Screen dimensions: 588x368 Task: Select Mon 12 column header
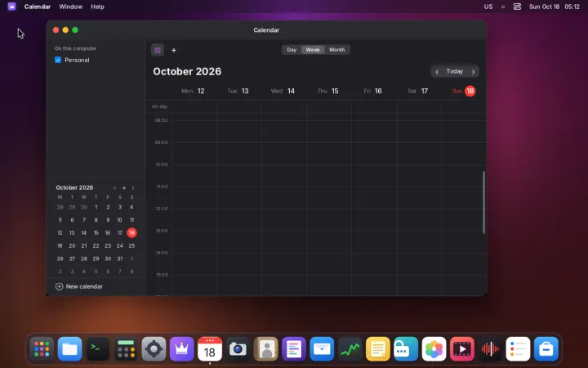pos(193,91)
